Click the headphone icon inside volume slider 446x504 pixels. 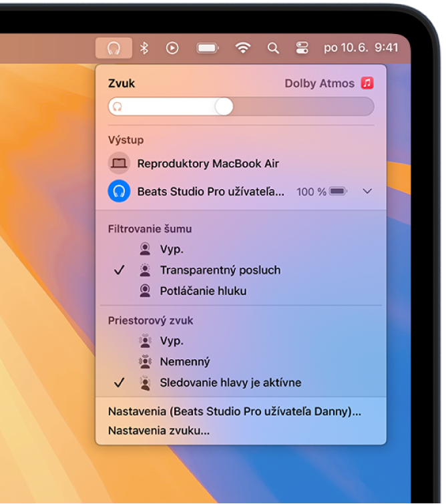click(x=118, y=107)
